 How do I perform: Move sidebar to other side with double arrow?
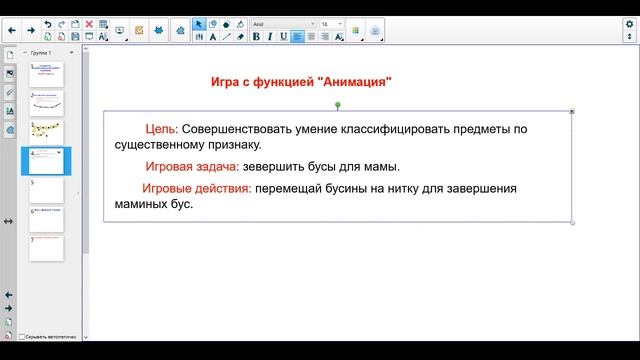[8, 221]
